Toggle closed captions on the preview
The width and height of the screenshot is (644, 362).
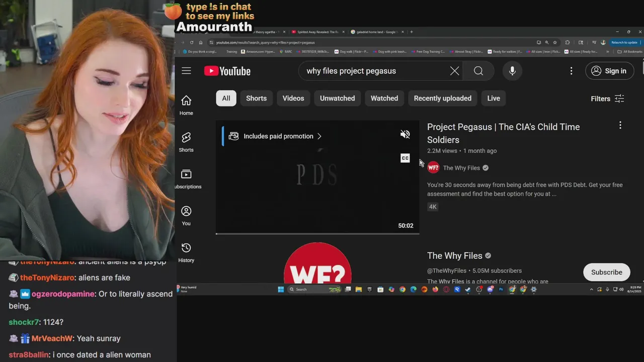point(405,158)
